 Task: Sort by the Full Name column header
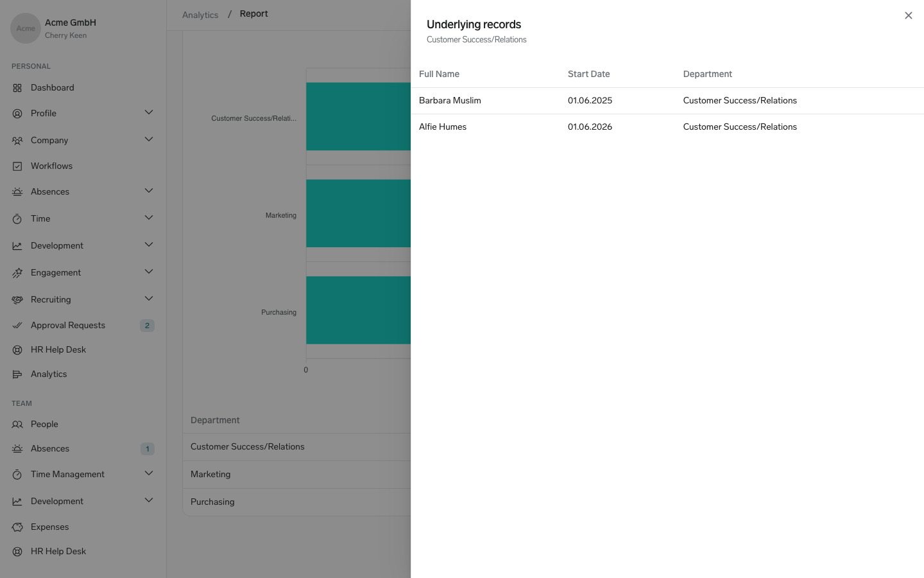click(x=439, y=74)
